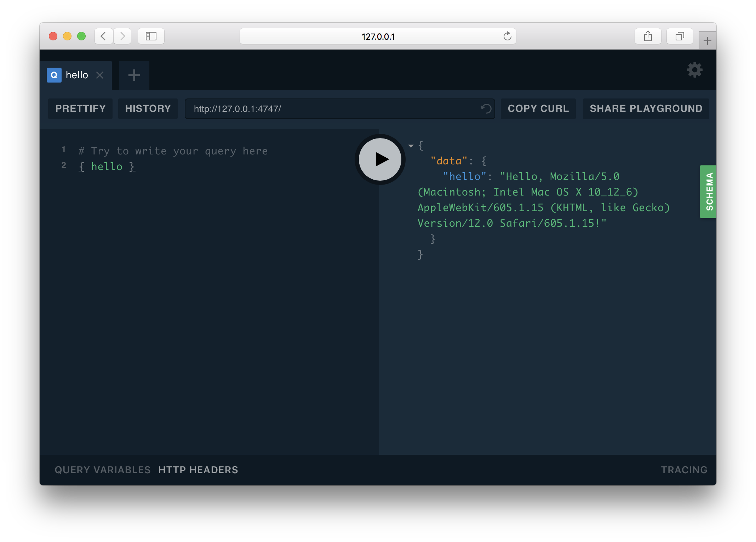Click the blue Q query badge

pyautogui.click(x=54, y=75)
